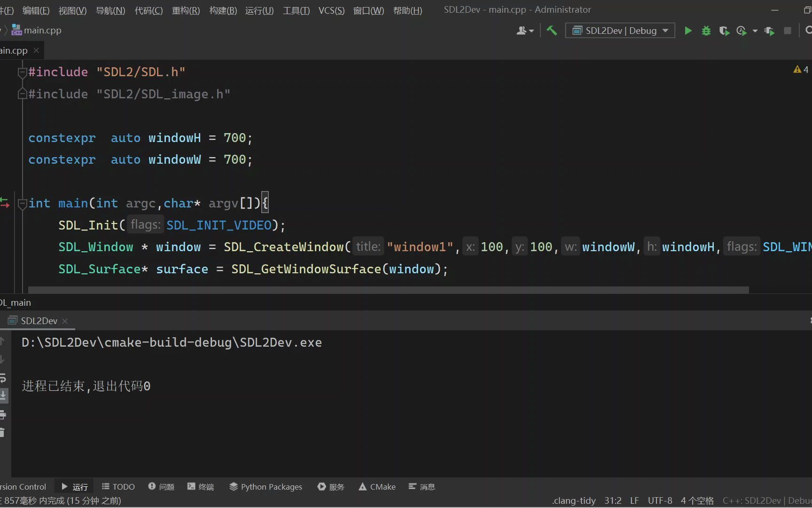Open the SDL2Dev | Debug run configuration dropdown
Viewport: 812px width, 508px height.
click(620, 31)
